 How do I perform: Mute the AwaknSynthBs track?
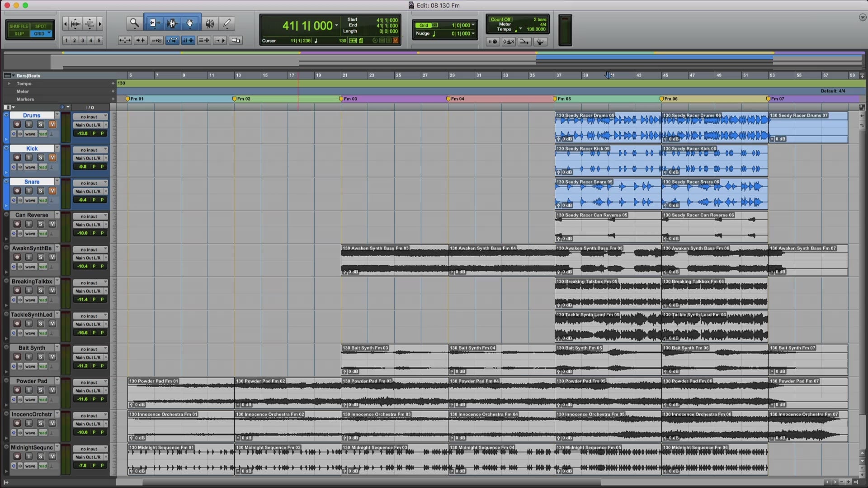(52, 257)
